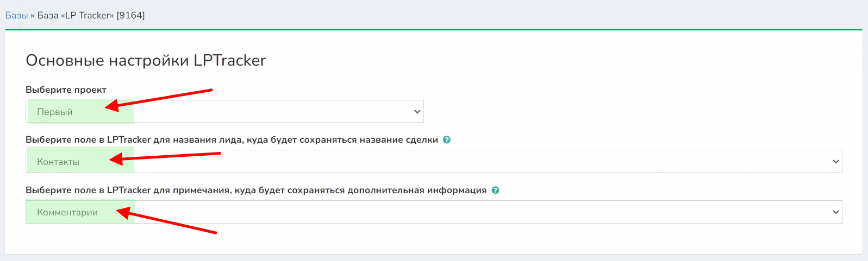Click the chevron arrow of the project dropdown
868x261 pixels.
(x=417, y=112)
